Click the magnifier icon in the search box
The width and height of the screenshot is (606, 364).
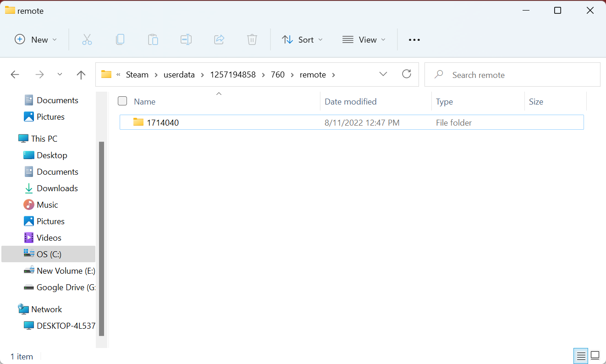tap(439, 74)
